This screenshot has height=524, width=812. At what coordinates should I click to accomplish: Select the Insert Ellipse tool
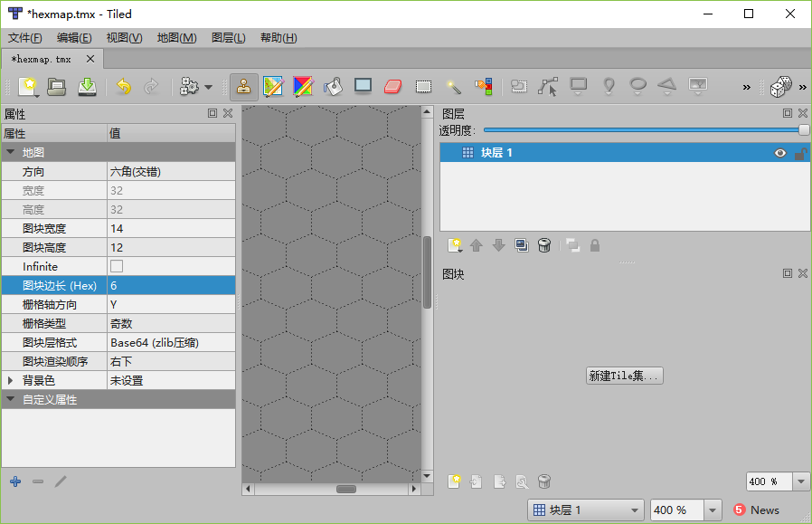point(638,87)
